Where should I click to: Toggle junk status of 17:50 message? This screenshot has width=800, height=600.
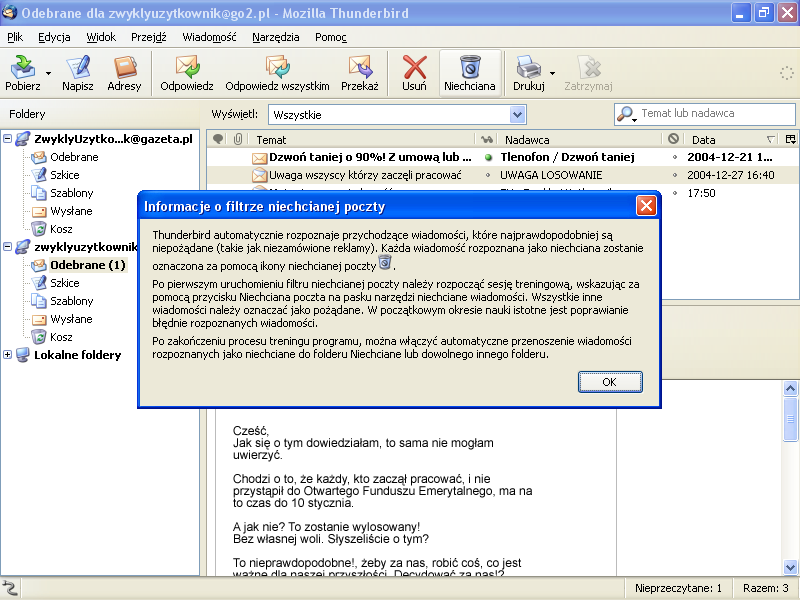pos(674,193)
